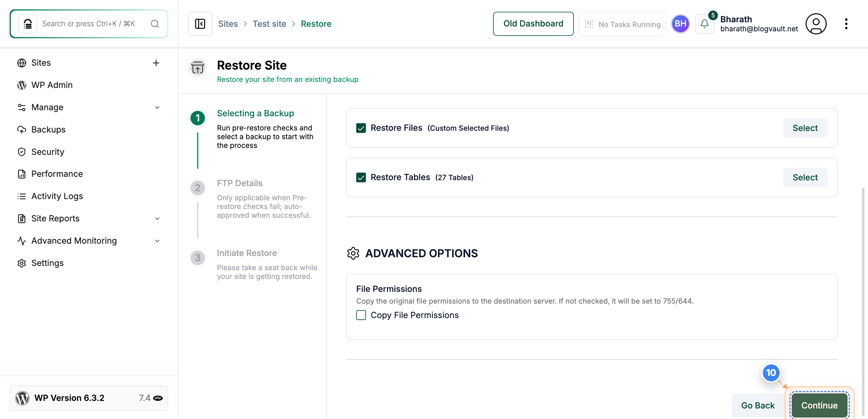Uncheck the Restore Files checkbox
The height and width of the screenshot is (419, 868).
point(361,128)
